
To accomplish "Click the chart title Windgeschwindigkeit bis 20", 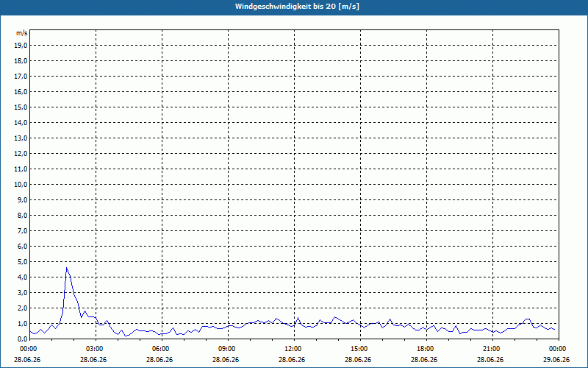I will 297,7.
